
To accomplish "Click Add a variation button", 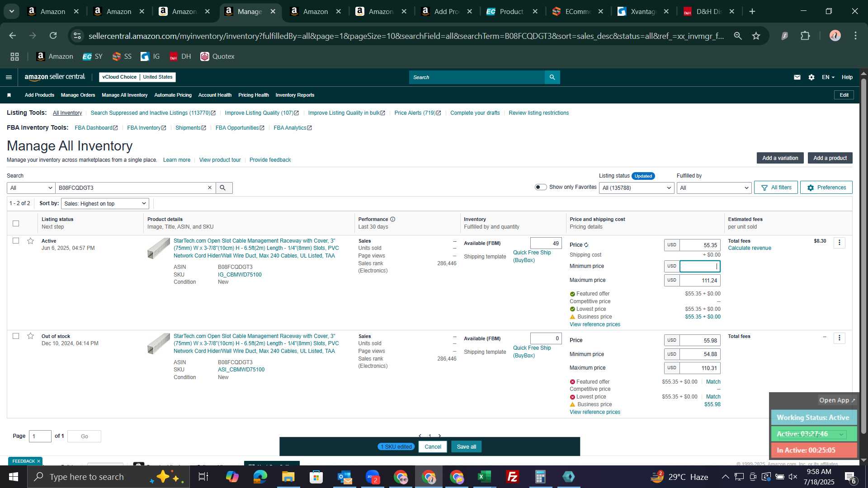I will [x=780, y=158].
